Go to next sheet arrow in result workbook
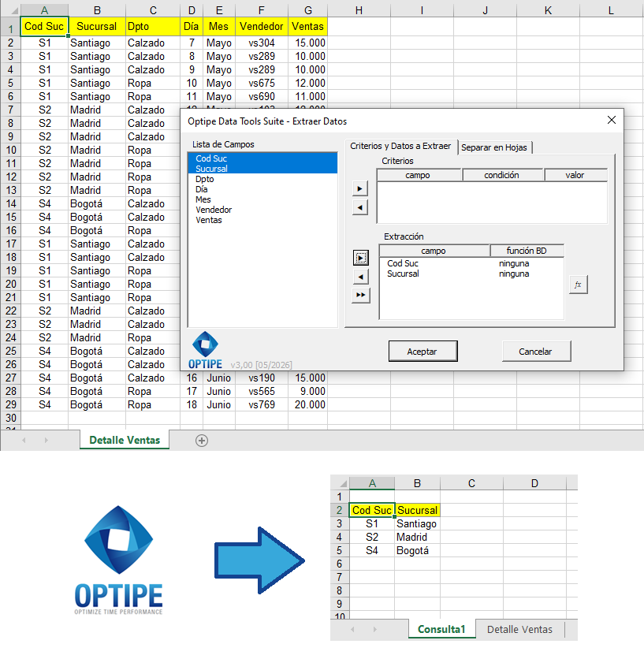This screenshot has width=644, height=670. 374,629
